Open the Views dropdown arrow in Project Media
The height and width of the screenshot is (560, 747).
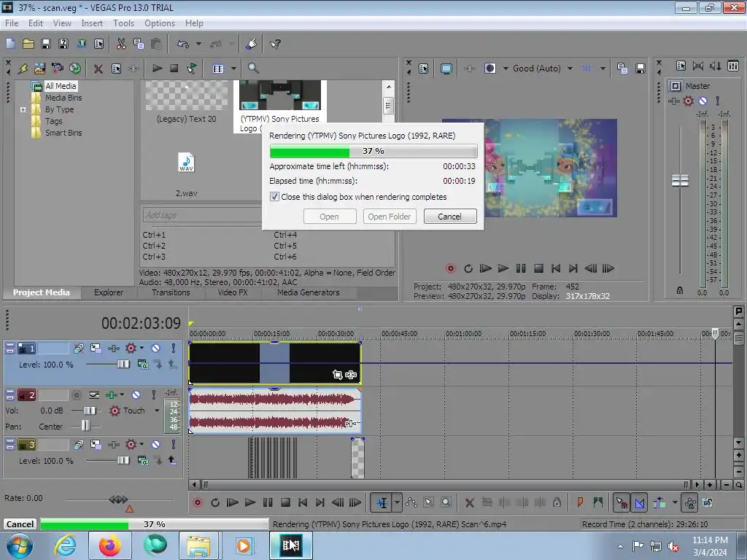coord(233,69)
